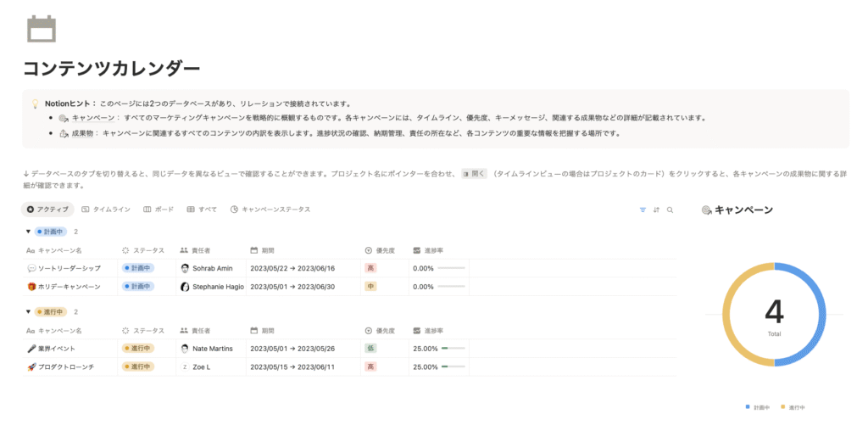Viewport: 868px width, 425px height.
Task: Click 期間 column header in 計画中 group
Action: point(263,250)
